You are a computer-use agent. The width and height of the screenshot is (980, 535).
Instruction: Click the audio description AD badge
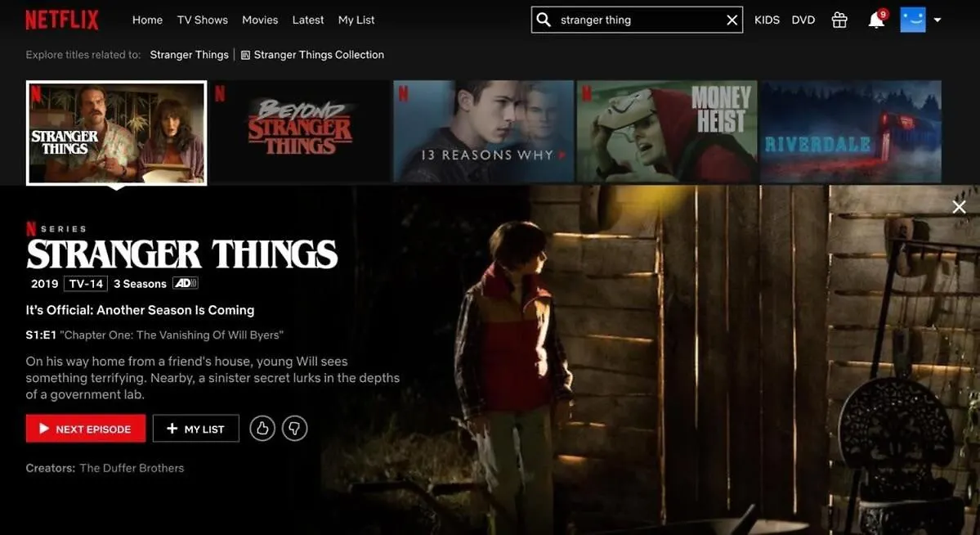pos(186,284)
